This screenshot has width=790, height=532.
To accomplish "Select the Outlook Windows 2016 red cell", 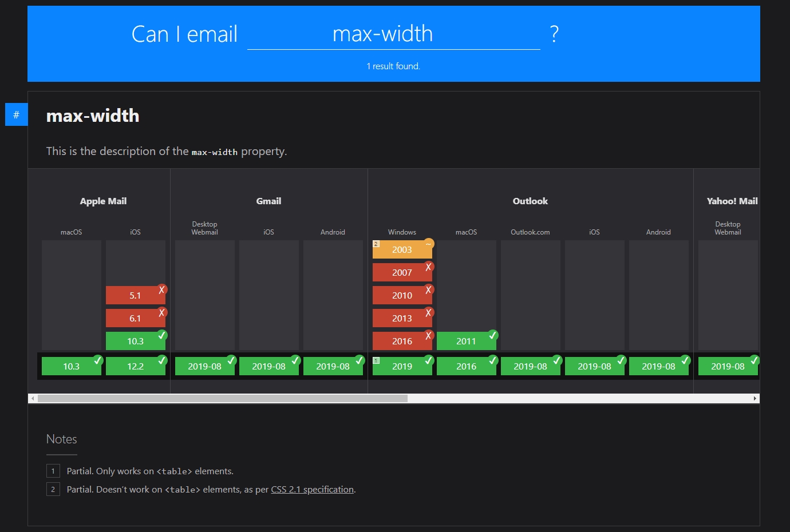I will coord(402,341).
